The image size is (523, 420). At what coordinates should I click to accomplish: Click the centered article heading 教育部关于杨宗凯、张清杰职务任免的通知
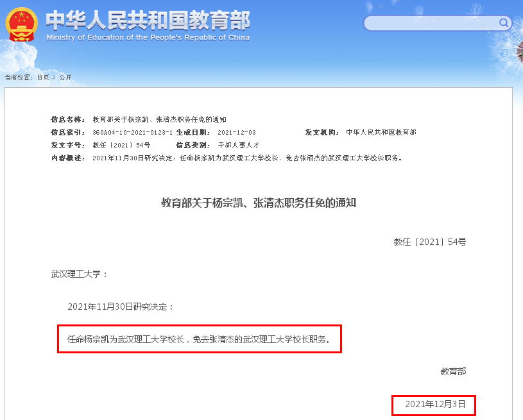259,203
